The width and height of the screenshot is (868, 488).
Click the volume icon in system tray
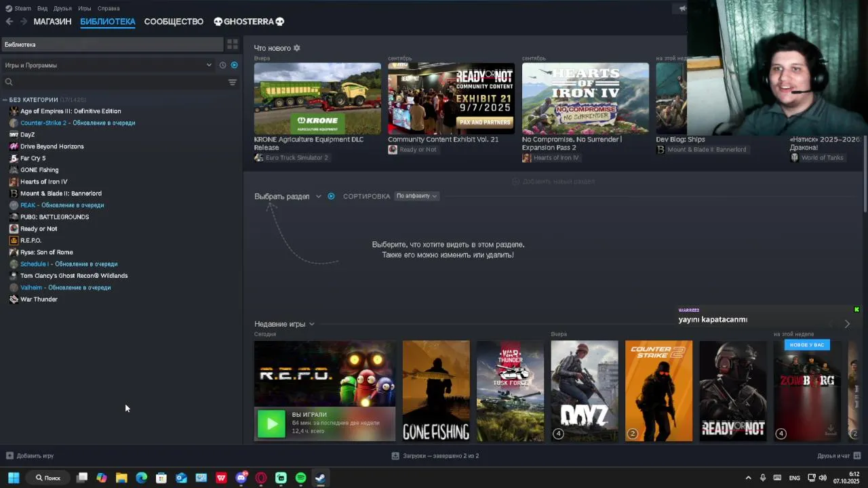click(x=823, y=478)
